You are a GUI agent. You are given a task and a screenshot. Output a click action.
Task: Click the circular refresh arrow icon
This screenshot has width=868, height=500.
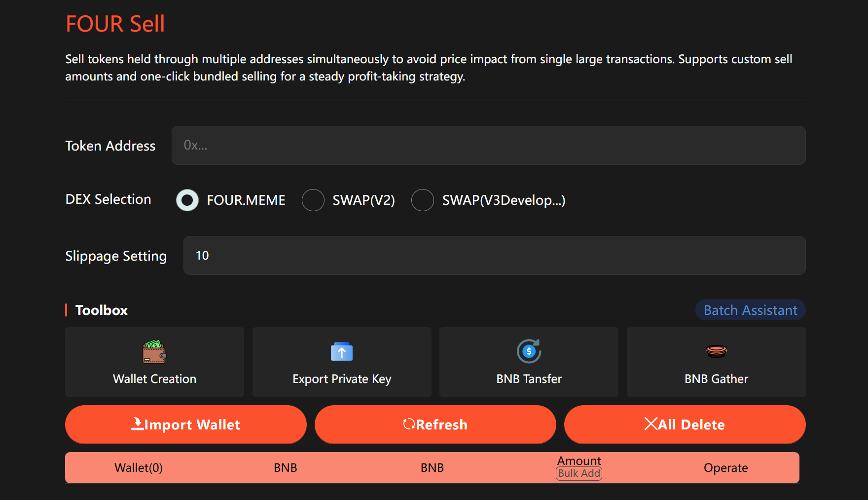(408, 424)
